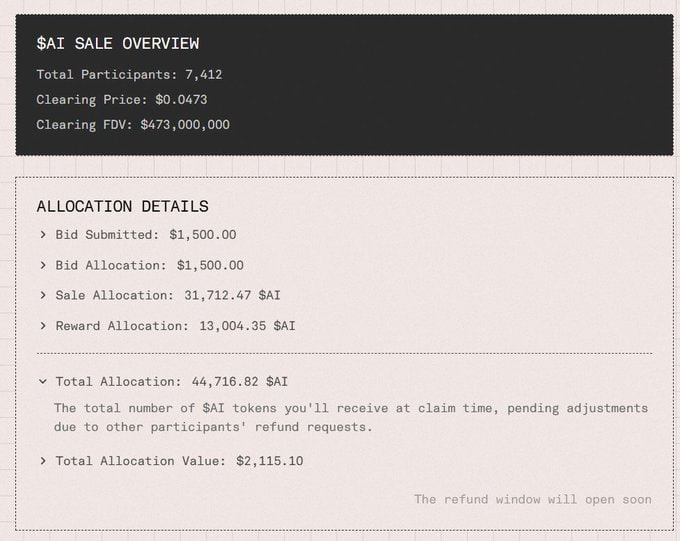Select the 13,004.35 $AI reward amount
The height and width of the screenshot is (541, 680).
click(245, 326)
